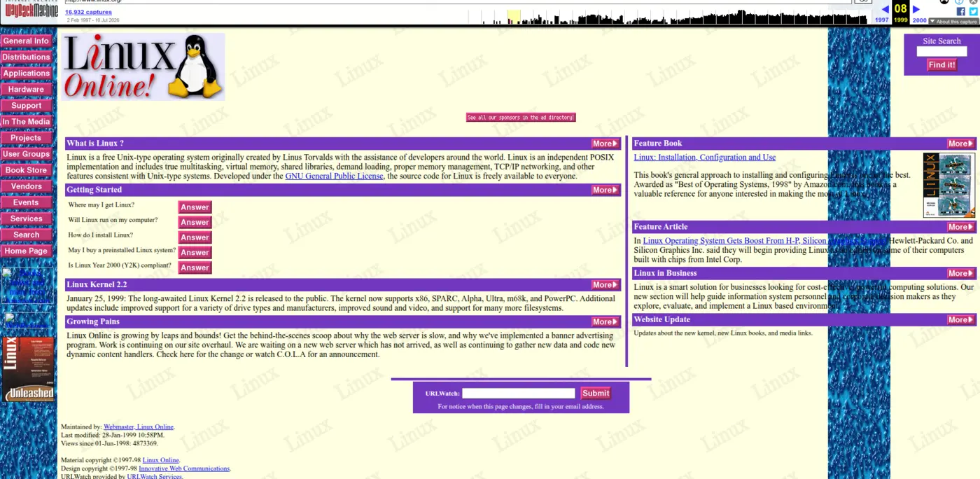
Task: Submit the URLWatch form
Action: tap(596, 394)
